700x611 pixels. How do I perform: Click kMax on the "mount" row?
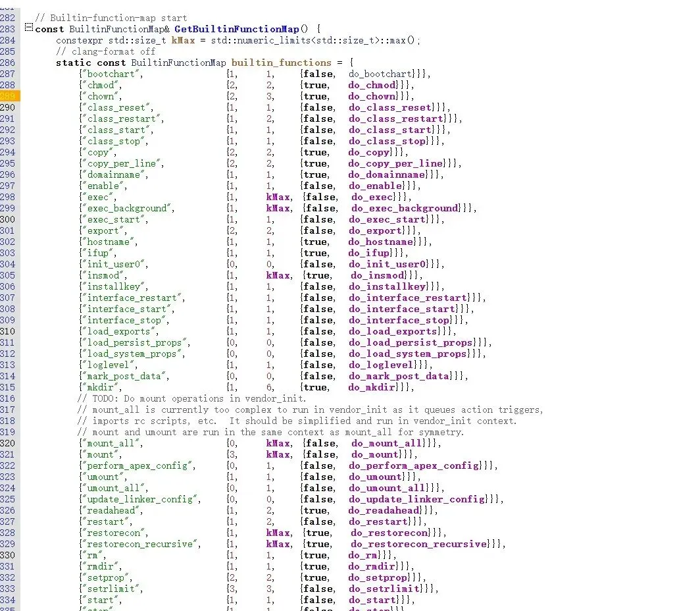278,454
